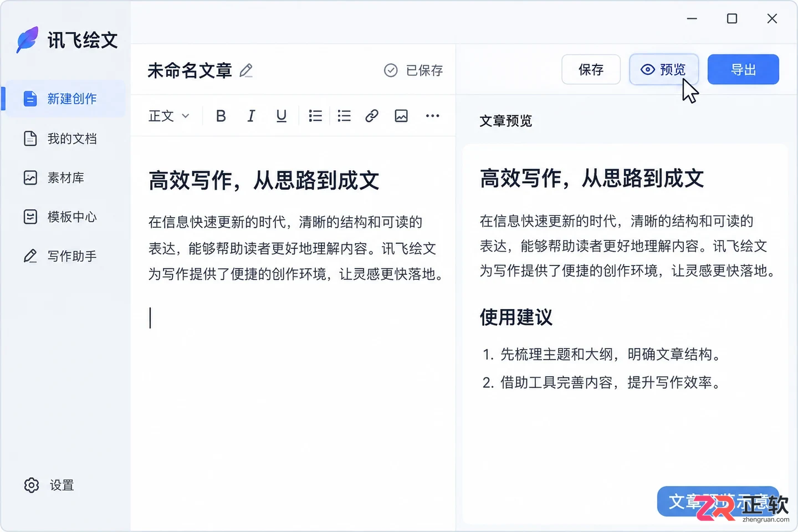
Task: Insert a bulleted list
Action: [x=344, y=116]
